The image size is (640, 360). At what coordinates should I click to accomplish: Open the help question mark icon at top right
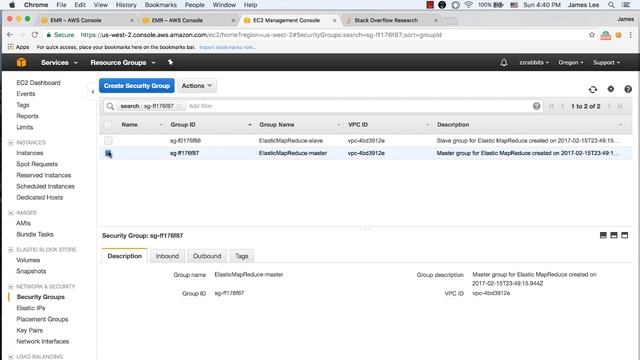click(628, 89)
